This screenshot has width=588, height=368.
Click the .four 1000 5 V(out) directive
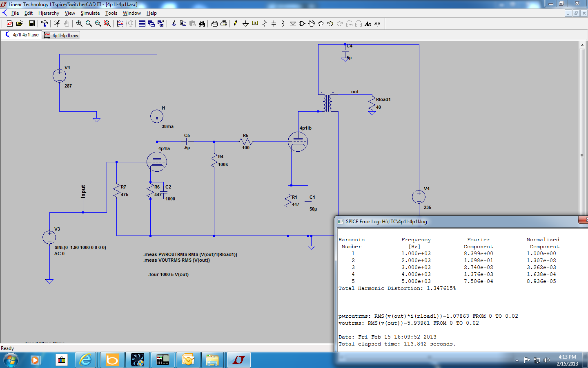click(x=168, y=274)
